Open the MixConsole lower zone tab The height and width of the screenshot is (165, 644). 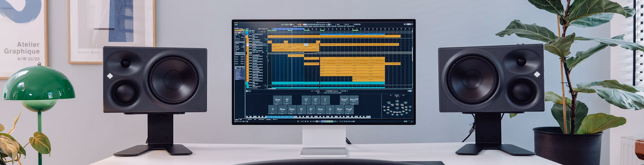pyautogui.click(x=250, y=119)
